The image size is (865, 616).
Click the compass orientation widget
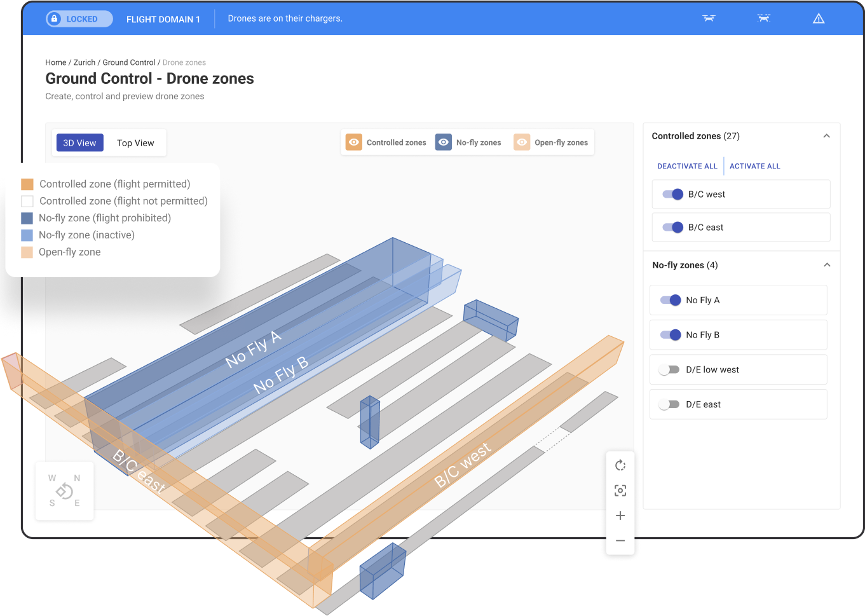64,491
